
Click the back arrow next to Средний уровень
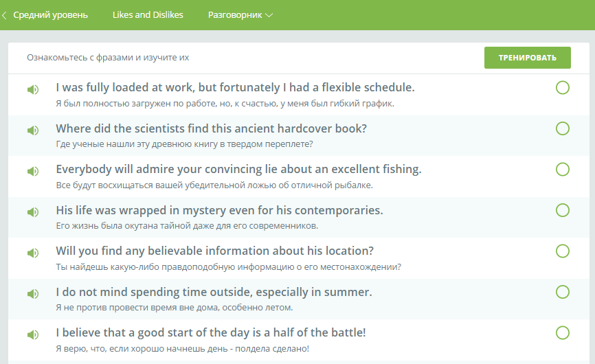(x=5, y=15)
